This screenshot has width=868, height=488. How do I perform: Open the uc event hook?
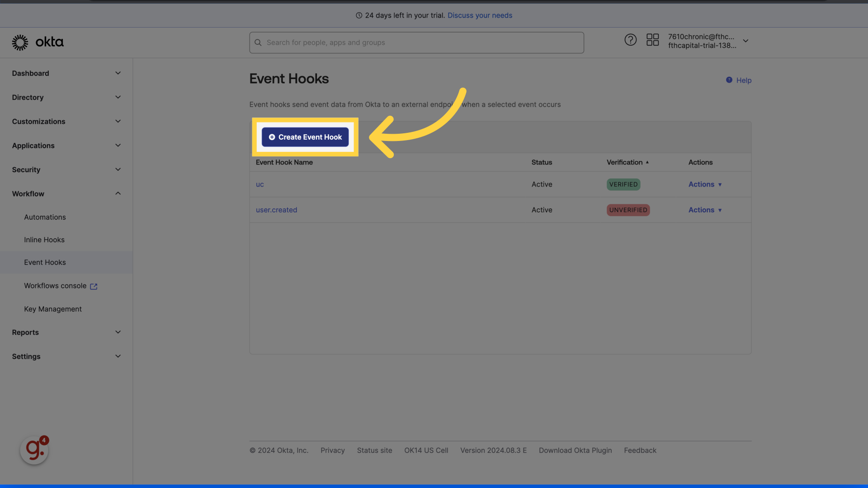[260, 184]
